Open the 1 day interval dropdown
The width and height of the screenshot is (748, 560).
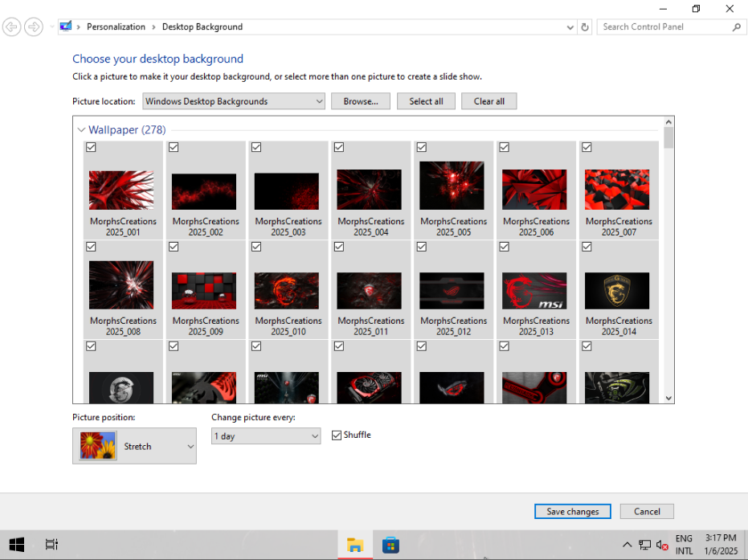click(266, 436)
